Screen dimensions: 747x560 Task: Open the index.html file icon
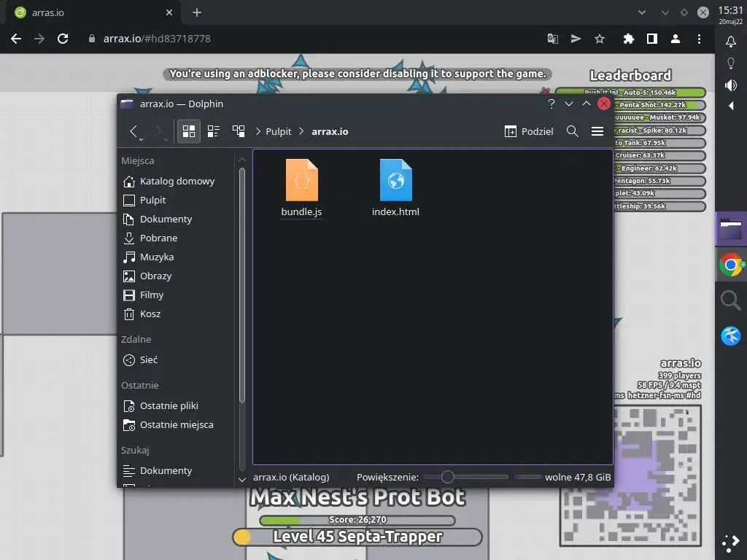click(x=395, y=180)
